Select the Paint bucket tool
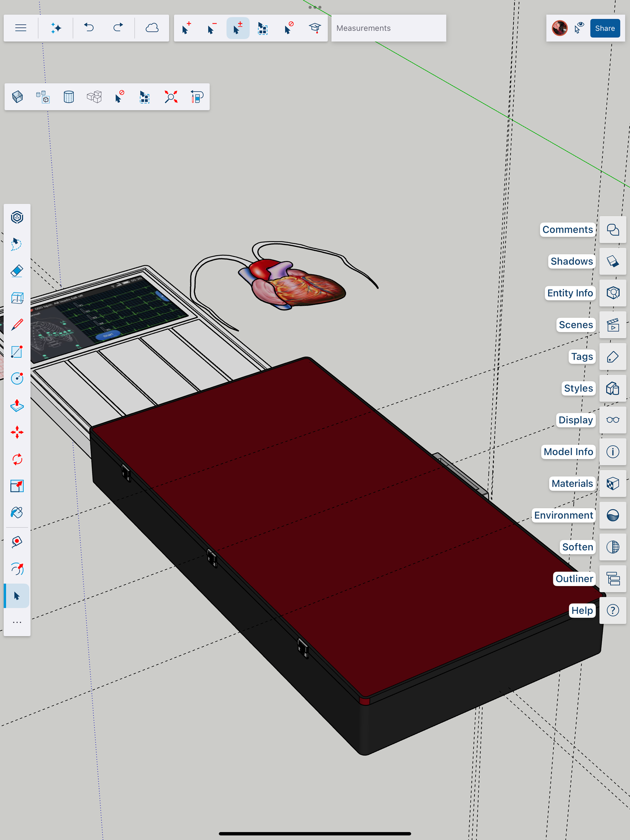 [x=17, y=513]
